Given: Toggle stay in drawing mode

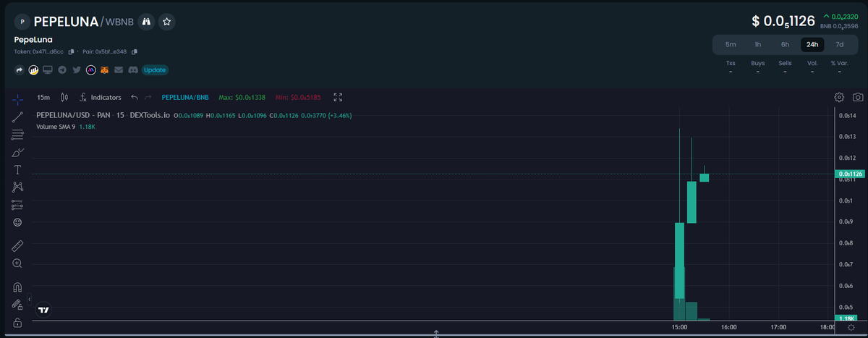Looking at the screenshot, I should coord(17,305).
